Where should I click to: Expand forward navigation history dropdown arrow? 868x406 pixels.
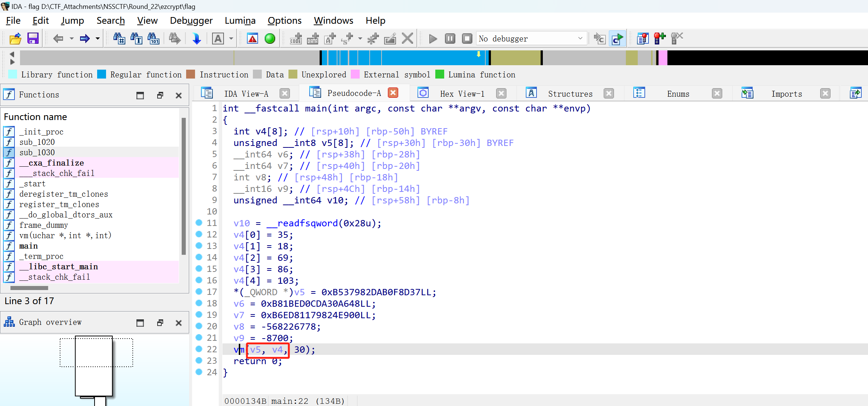(x=98, y=39)
